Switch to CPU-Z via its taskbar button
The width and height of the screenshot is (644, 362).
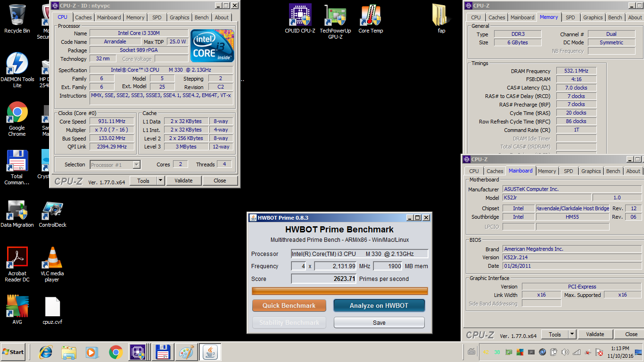click(139, 352)
